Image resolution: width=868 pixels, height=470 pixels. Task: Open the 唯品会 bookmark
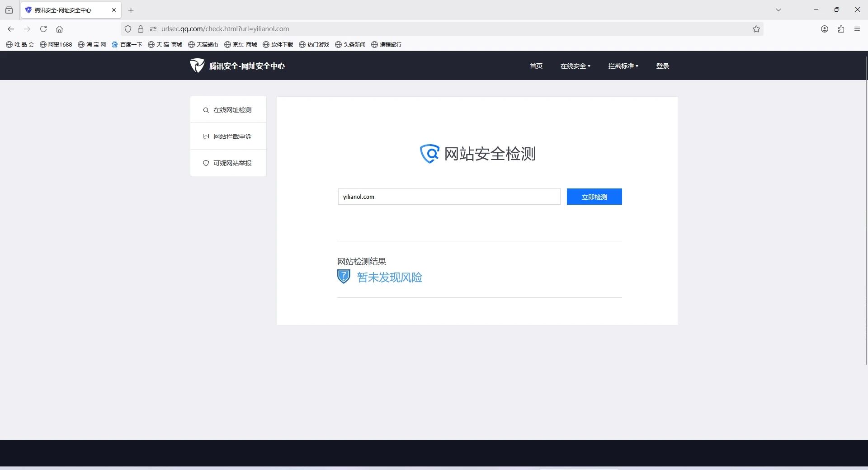click(20, 44)
